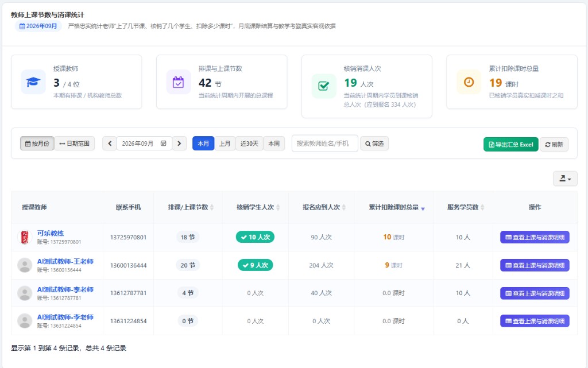Click the 2026年09月 badge under title
588x368 pixels.
point(38,26)
